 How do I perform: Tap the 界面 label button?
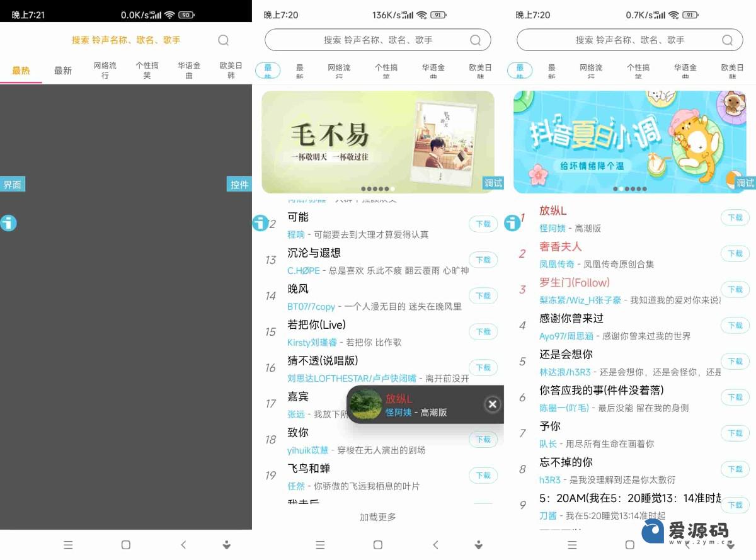(13, 185)
